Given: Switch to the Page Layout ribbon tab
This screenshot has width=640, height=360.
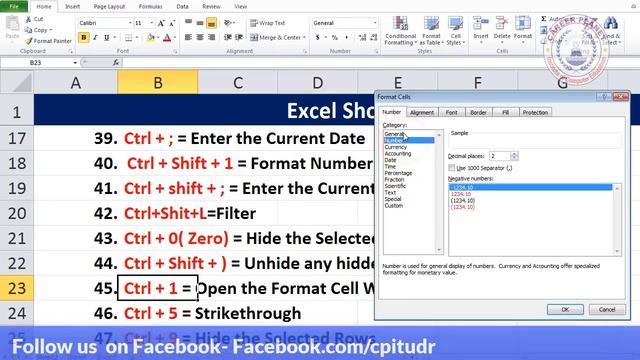Looking at the screenshot, I should [109, 7].
